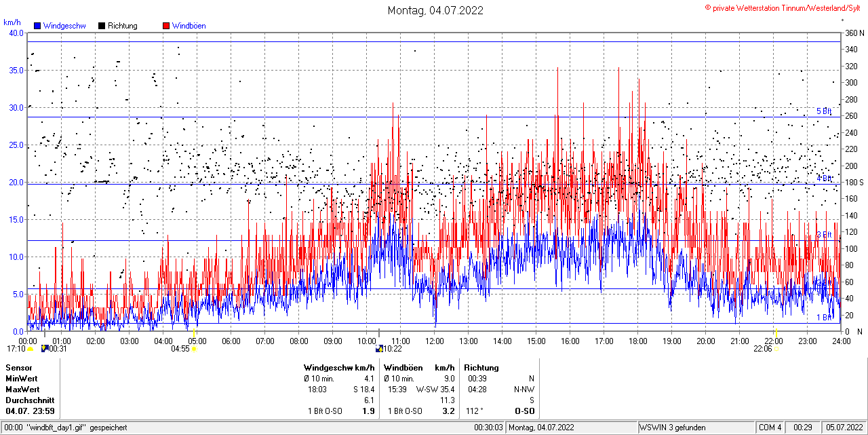Click the status bar 'windbft_day1.gif gespeichert' message

(x=77, y=428)
